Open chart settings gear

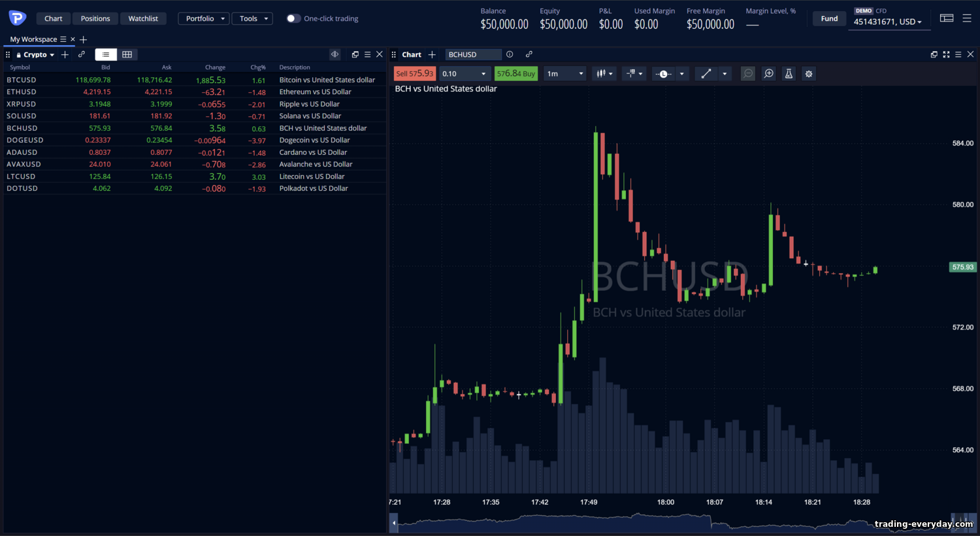pos(809,74)
